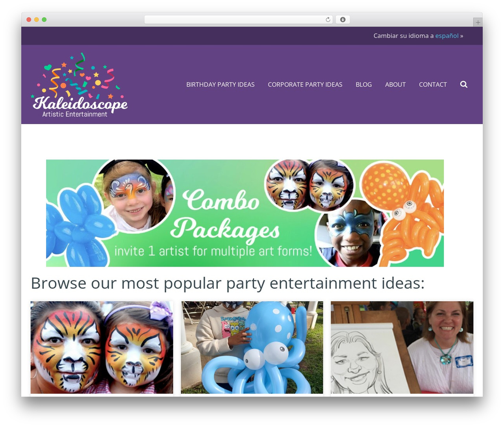
Task: Reload the page with the refresh icon
Action: 328,20
